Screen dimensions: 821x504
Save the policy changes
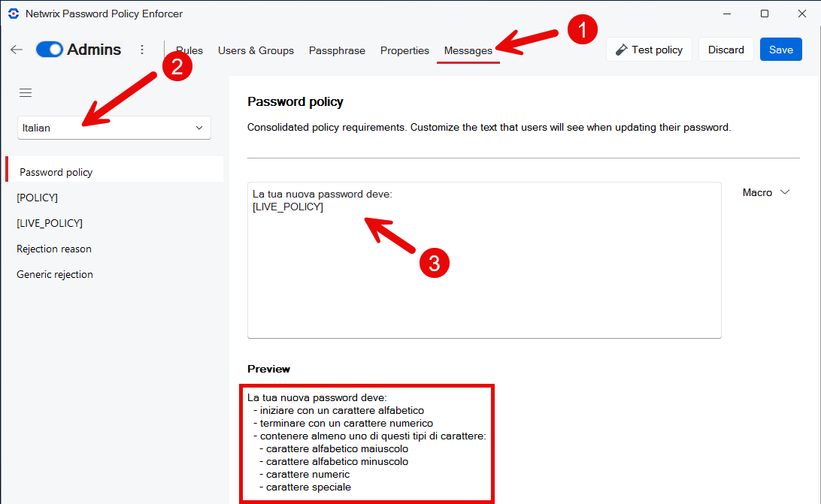click(x=780, y=50)
